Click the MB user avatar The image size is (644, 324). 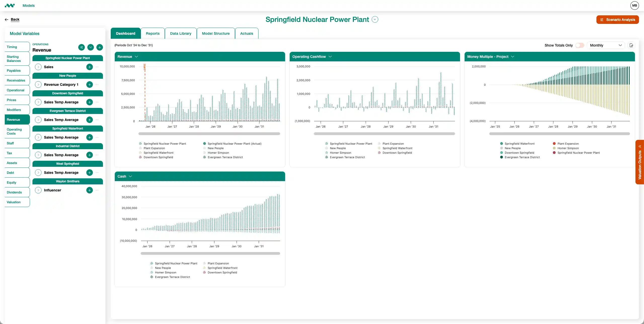[x=634, y=6]
